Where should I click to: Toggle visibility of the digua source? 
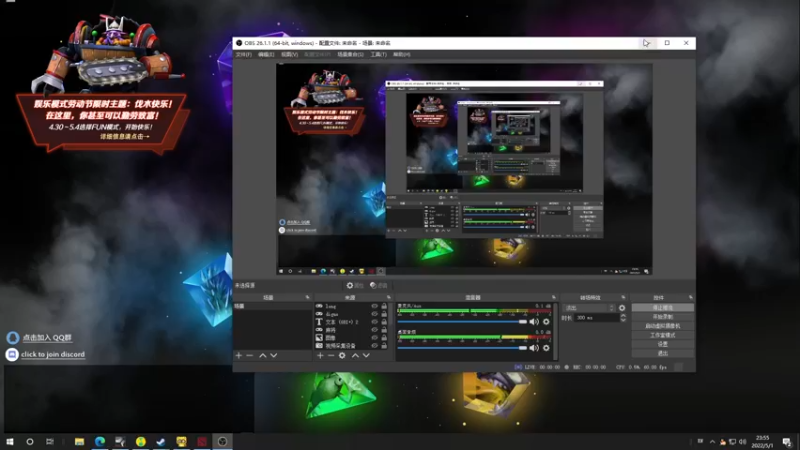pos(374,314)
